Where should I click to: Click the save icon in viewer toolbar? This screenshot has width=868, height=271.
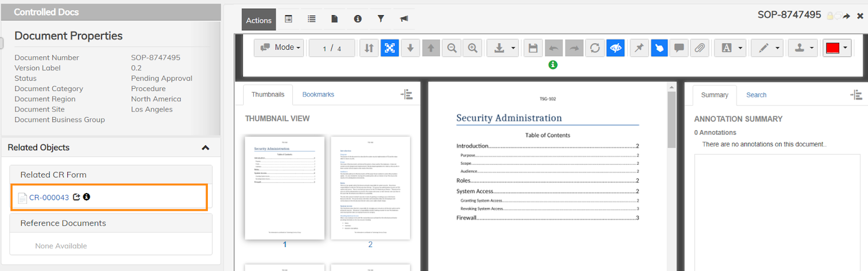click(533, 48)
